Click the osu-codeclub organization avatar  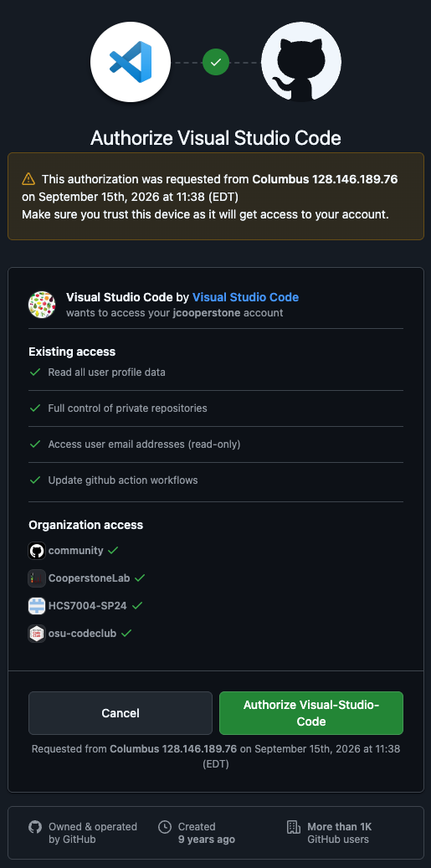tap(37, 634)
